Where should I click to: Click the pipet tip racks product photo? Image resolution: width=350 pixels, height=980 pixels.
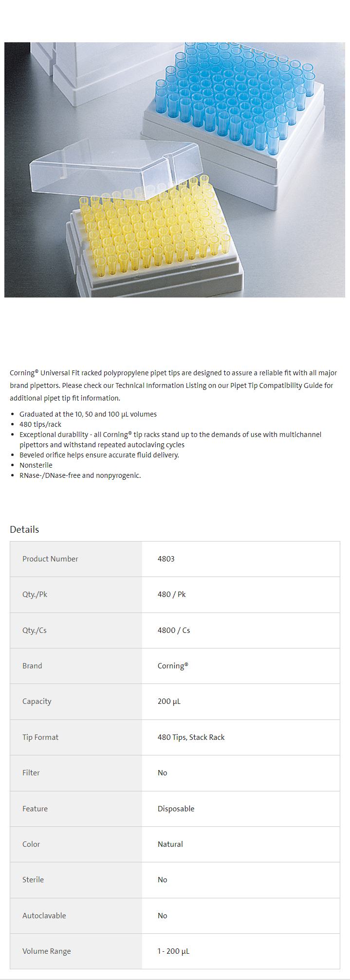click(x=175, y=170)
